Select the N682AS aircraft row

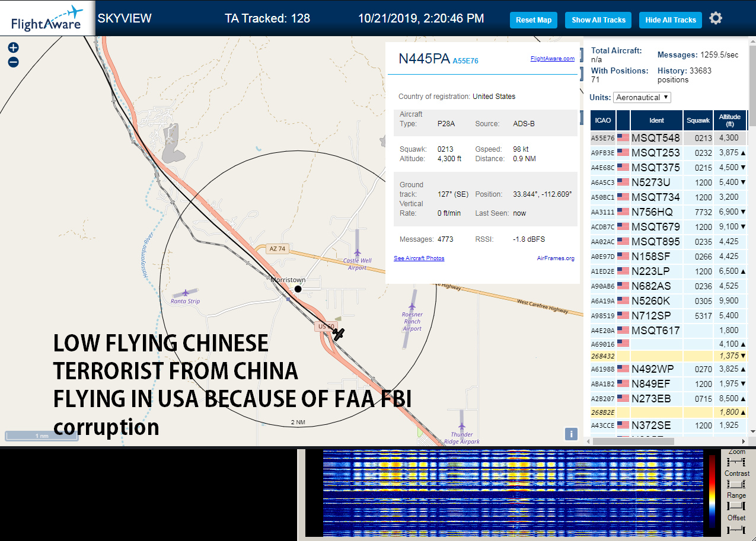669,286
